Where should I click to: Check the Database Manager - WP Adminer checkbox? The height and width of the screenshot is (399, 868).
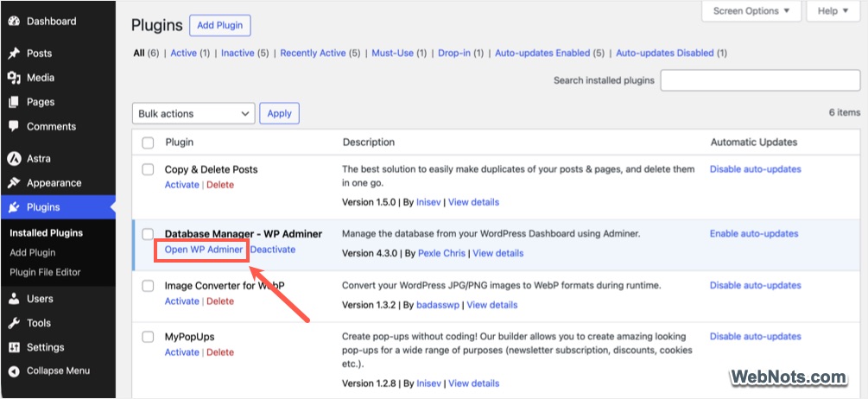click(148, 234)
